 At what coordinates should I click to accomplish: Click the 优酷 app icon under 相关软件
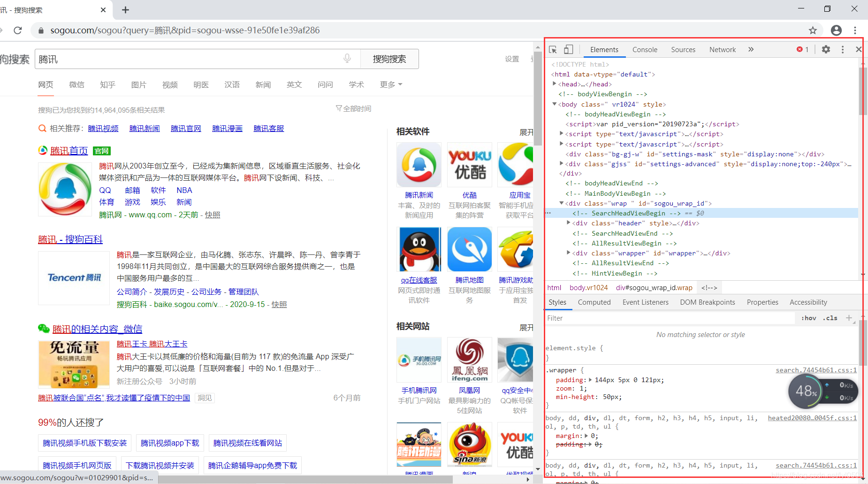coord(470,165)
